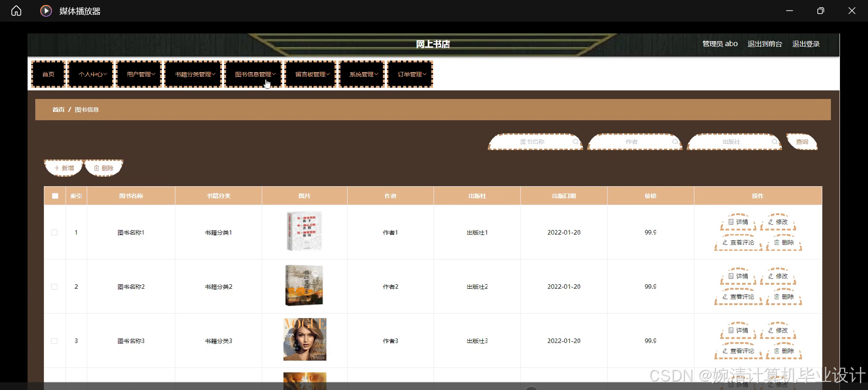Check the checkbox for row 图书名称2
This screenshot has height=390, width=868.
(54, 287)
